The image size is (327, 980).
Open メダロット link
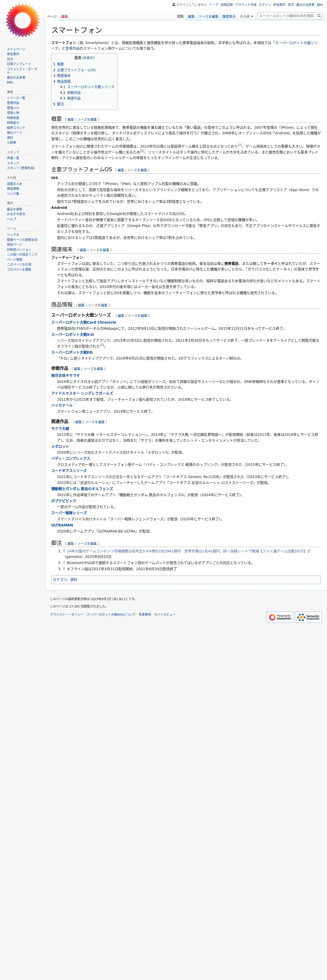click(x=60, y=447)
